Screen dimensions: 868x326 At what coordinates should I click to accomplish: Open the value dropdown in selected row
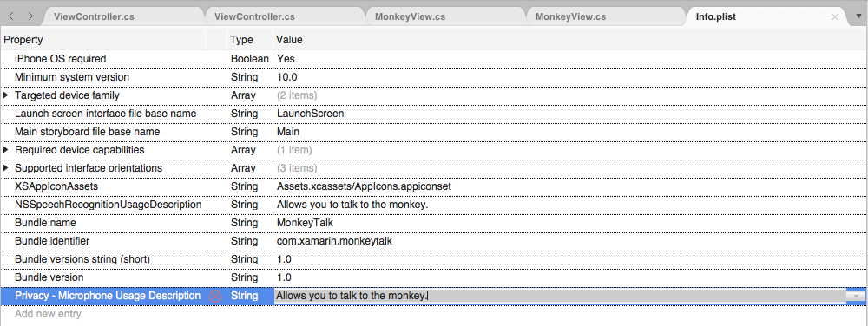(x=856, y=297)
